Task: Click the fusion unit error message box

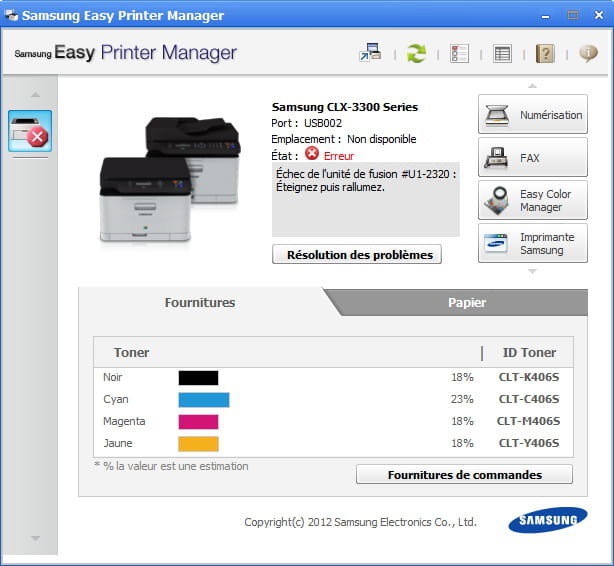Action: 366,199
